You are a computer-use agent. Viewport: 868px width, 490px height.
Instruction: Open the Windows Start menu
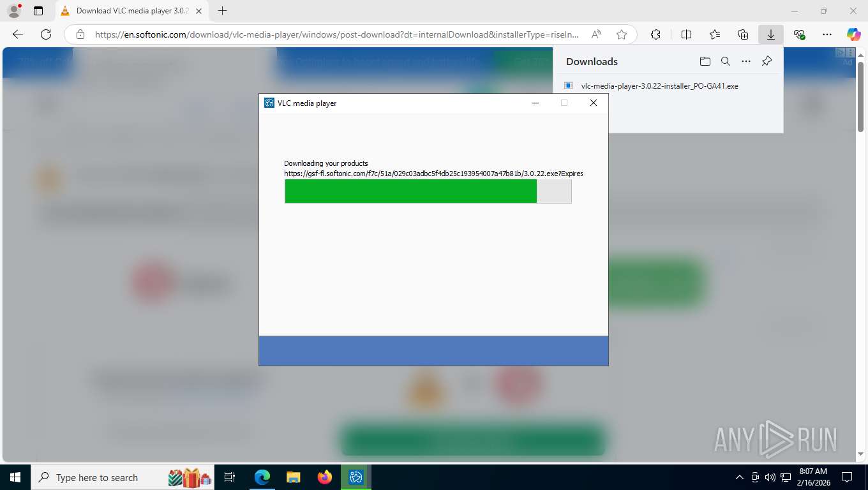15,477
